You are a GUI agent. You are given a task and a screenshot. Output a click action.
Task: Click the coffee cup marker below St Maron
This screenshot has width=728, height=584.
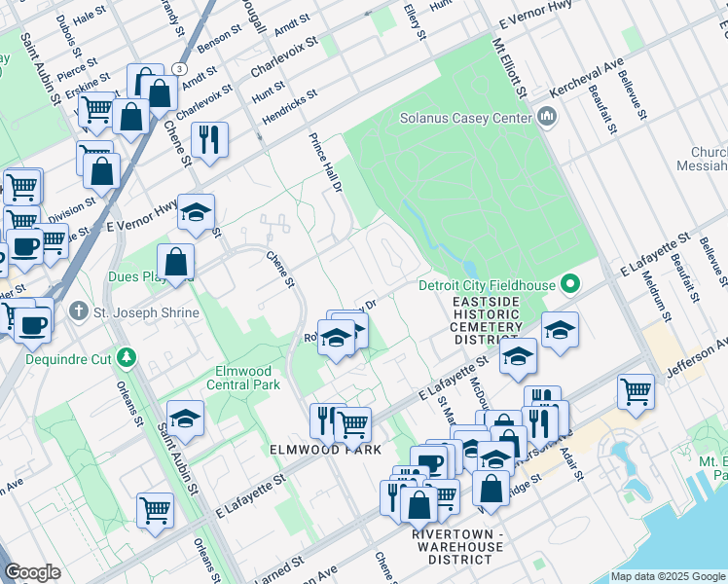tap(428, 464)
